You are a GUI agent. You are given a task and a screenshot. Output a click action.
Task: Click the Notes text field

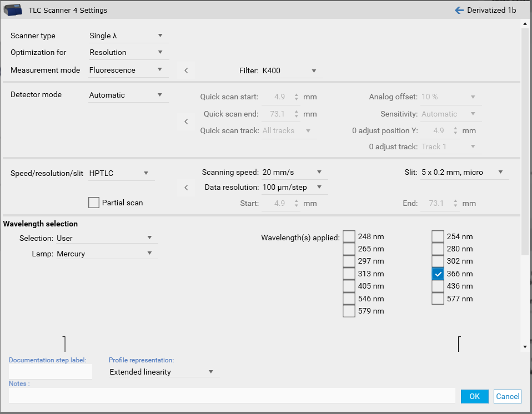232,395
